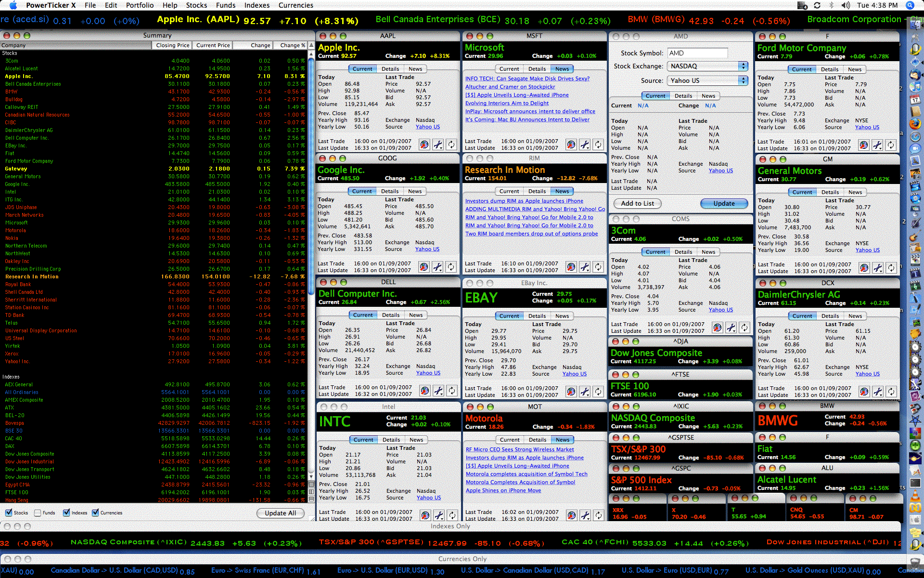This screenshot has width=924, height=578.
Task: Click the Stock Symbol input field
Action: tap(697, 53)
